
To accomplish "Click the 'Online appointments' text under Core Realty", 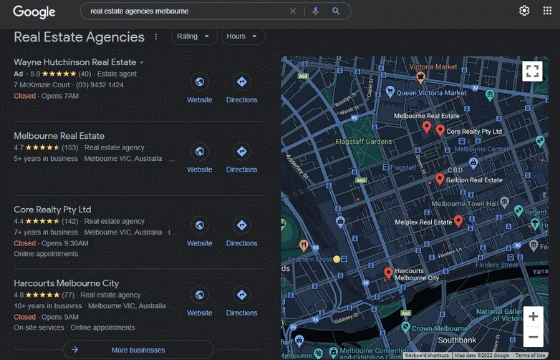I will (x=46, y=254).
